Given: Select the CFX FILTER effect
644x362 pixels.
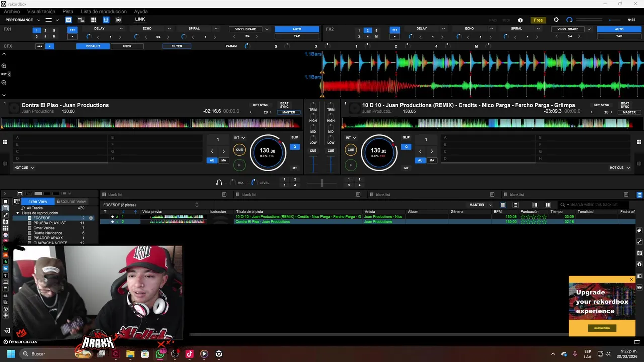Looking at the screenshot, I should pos(177,46).
